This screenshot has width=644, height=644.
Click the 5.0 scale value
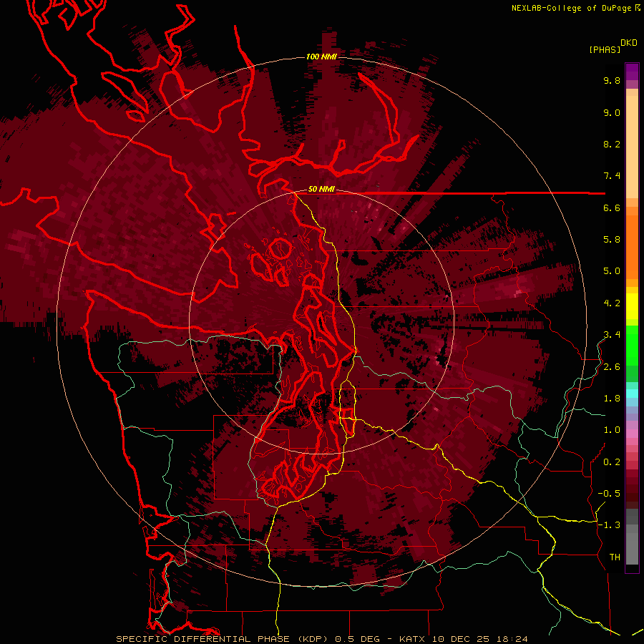[x=612, y=271]
